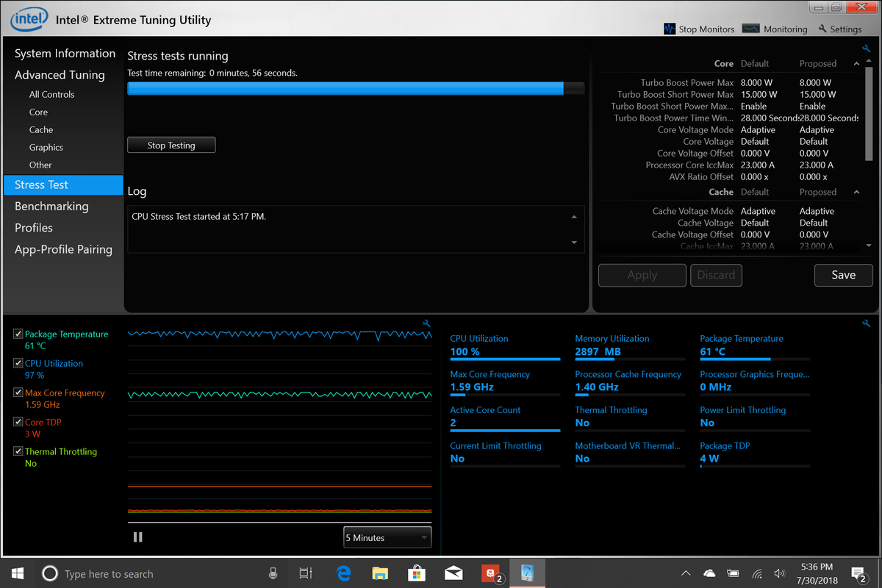The width and height of the screenshot is (882, 588).
Task: Collapse the Cache settings section
Action: tap(856, 193)
